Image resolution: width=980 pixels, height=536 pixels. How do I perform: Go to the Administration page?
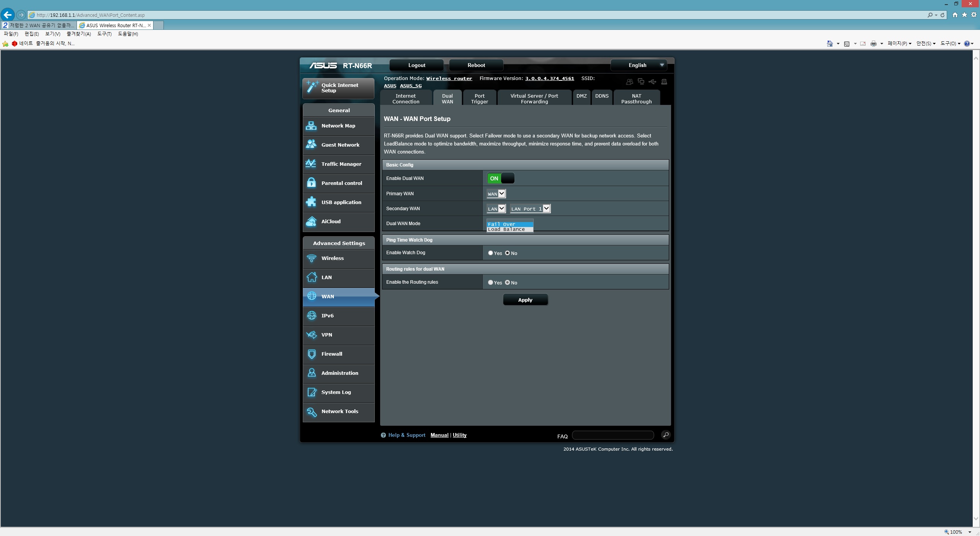pyautogui.click(x=338, y=373)
